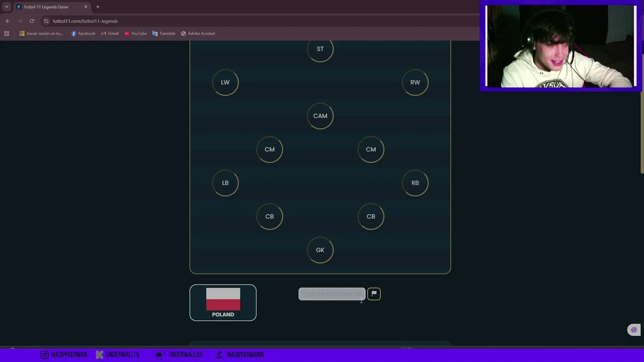The width and height of the screenshot is (644, 362).
Task: Click the purple extension icon at right edge
Action: click(x=634, y=330)
